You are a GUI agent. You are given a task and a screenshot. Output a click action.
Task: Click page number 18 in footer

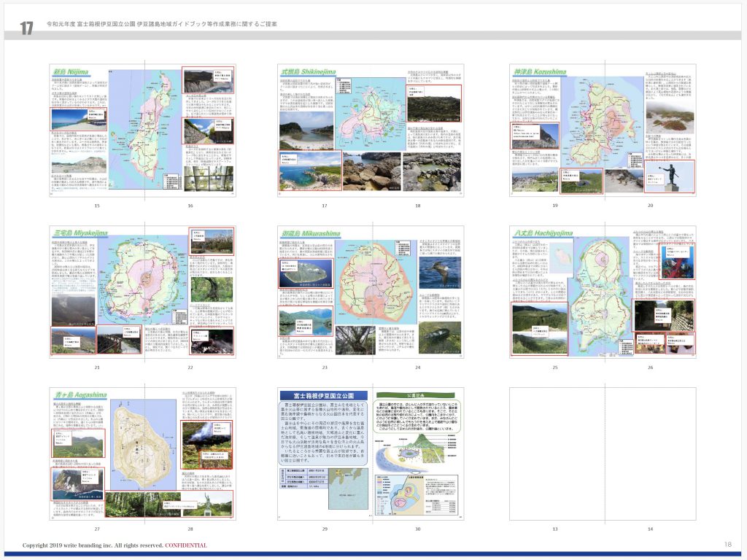point(727,545)
